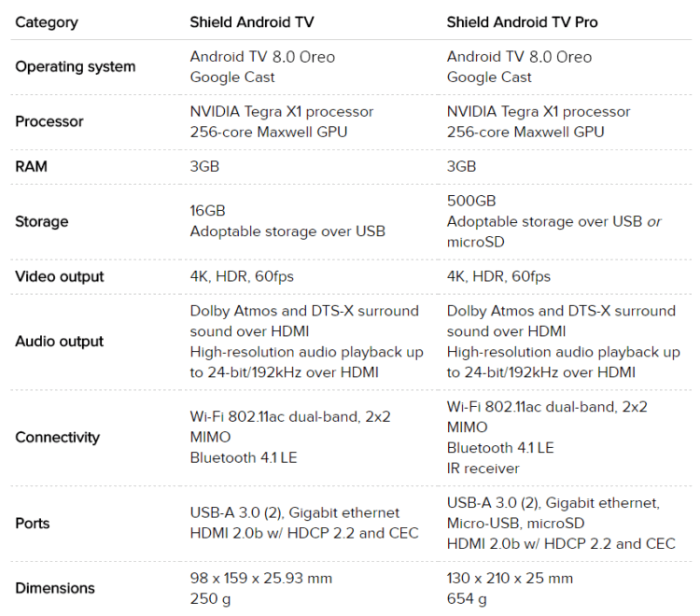Click the Audio output row label
This screenshot has height=616, width=700.
pos(60,342)
